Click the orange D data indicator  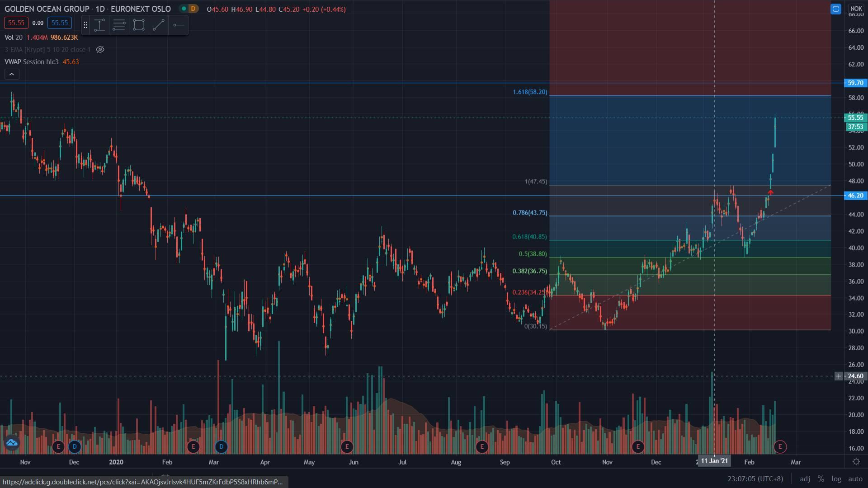pyautogui.click(x=193, y=9)
